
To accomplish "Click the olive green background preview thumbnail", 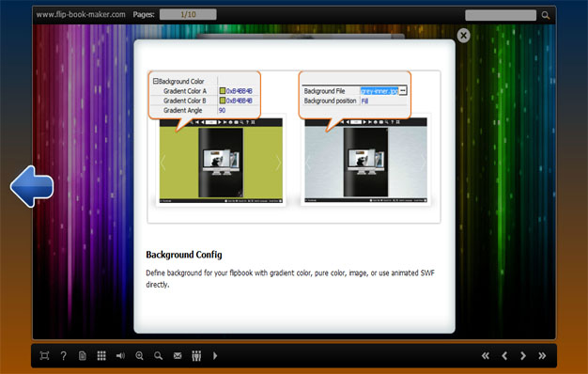I will (x=221, y=161).
